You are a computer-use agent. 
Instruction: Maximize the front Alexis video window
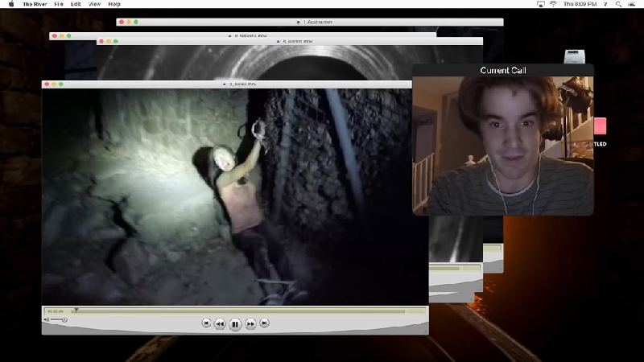[x=61, y=84]
